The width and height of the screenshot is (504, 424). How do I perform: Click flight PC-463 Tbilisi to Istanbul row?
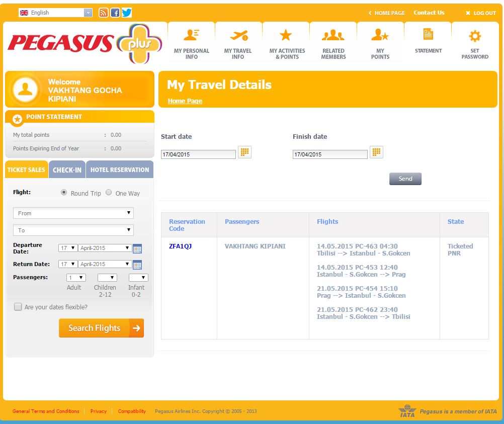coord(363,250)
